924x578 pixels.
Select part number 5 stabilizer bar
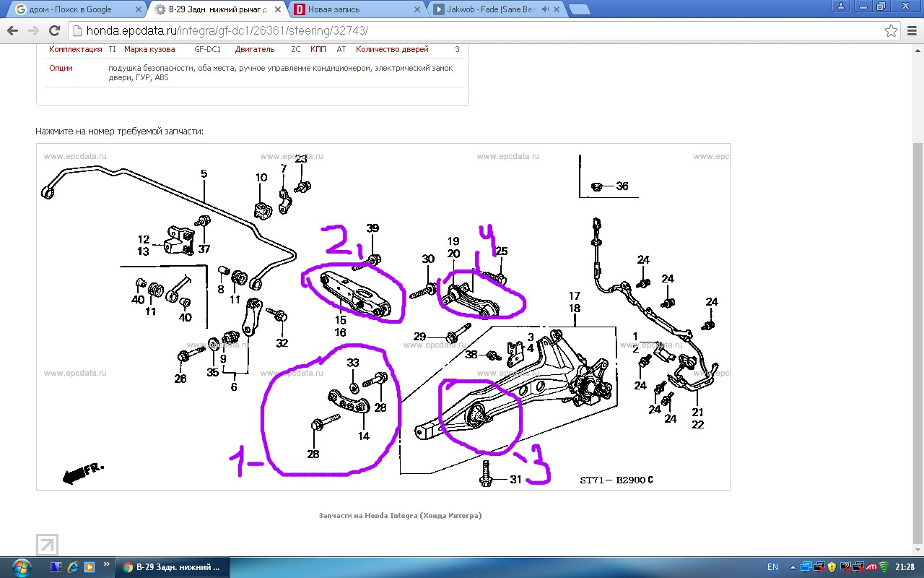204,173
